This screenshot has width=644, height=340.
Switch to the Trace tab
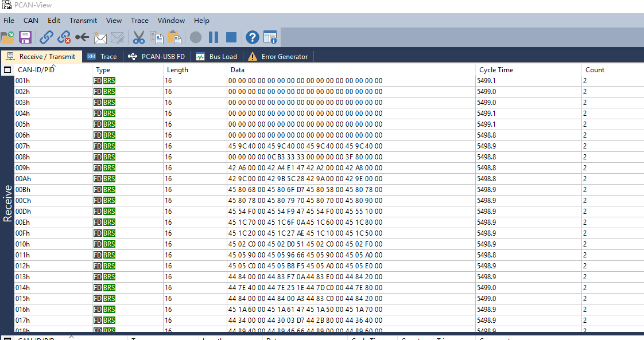click(102, 57)
